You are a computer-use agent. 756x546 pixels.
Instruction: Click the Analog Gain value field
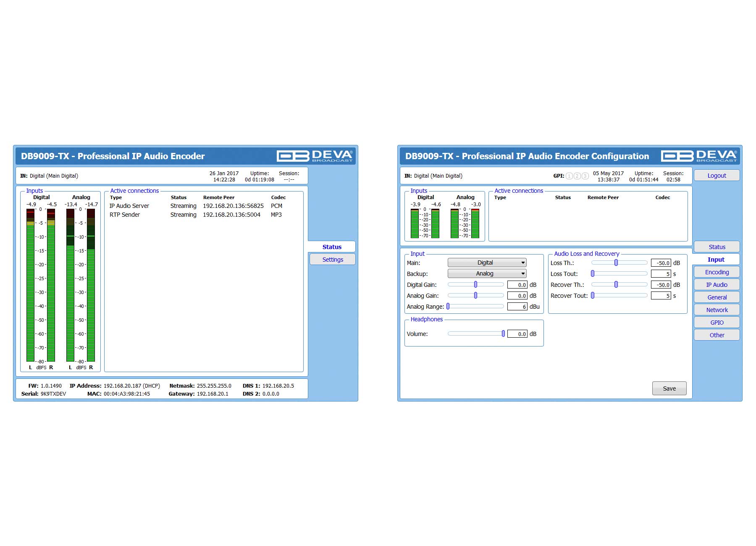[517, 296]
